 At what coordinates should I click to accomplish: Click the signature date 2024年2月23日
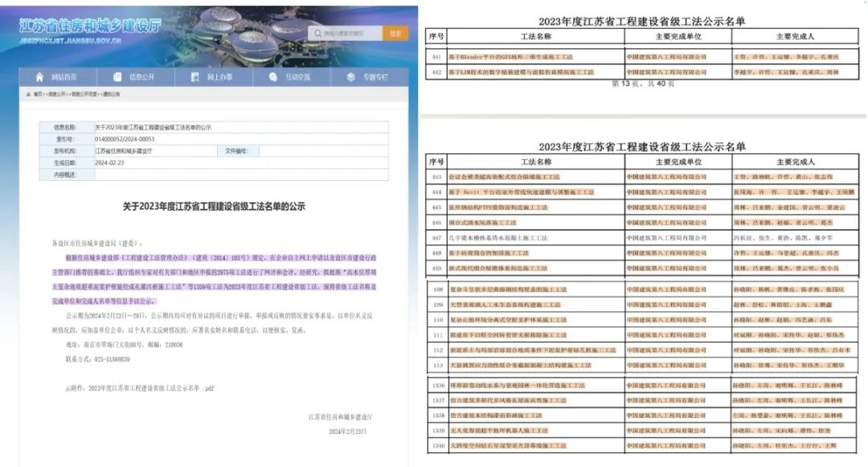[x=348, y=432]
